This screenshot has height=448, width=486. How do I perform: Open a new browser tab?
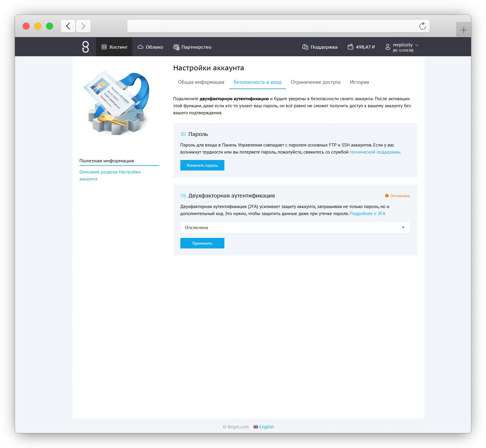463,30
